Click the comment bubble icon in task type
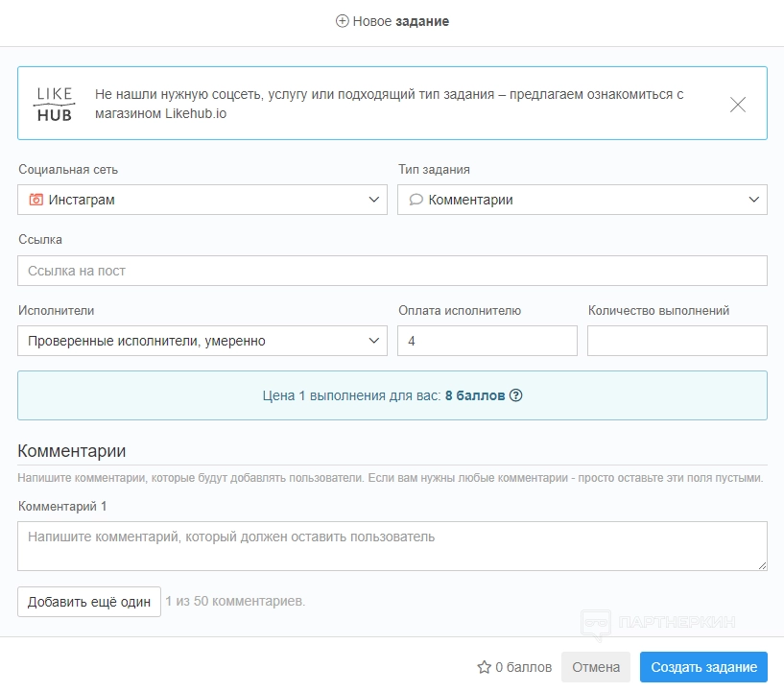This screenshot has width=784, height=692. [416, 200]
